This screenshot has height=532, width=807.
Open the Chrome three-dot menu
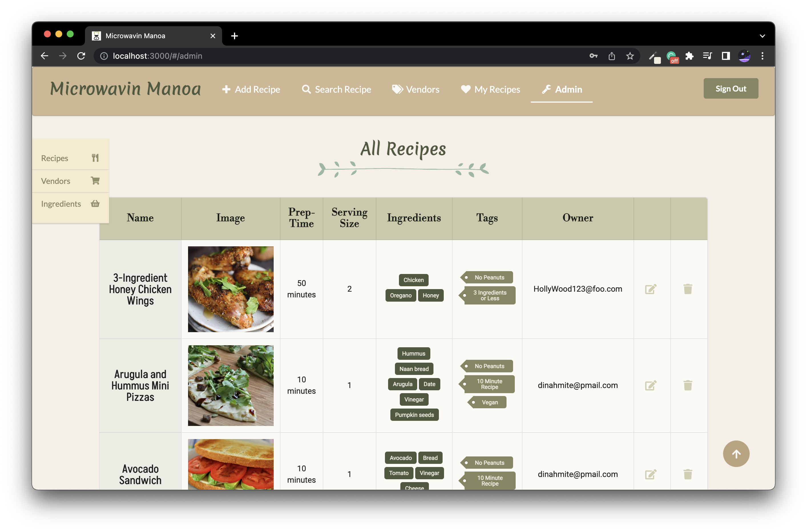(762, 56)
